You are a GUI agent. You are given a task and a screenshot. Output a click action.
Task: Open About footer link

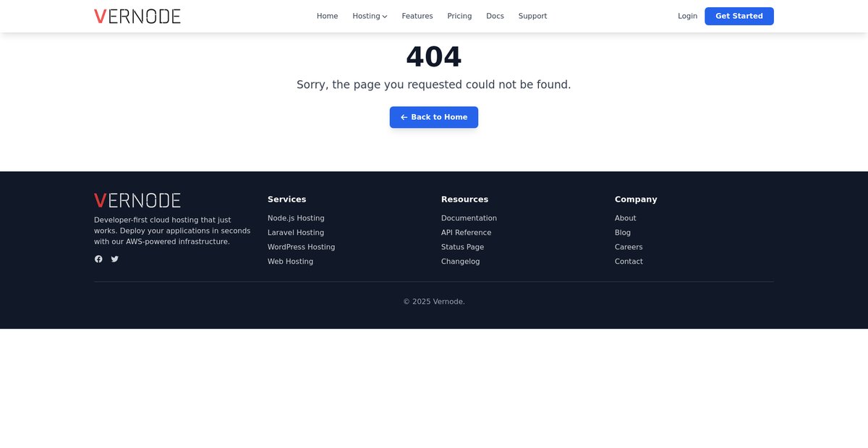625,218
